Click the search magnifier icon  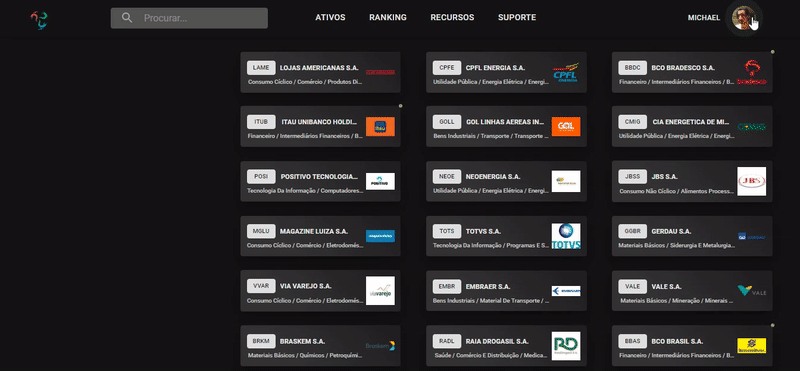click(127, 18)
